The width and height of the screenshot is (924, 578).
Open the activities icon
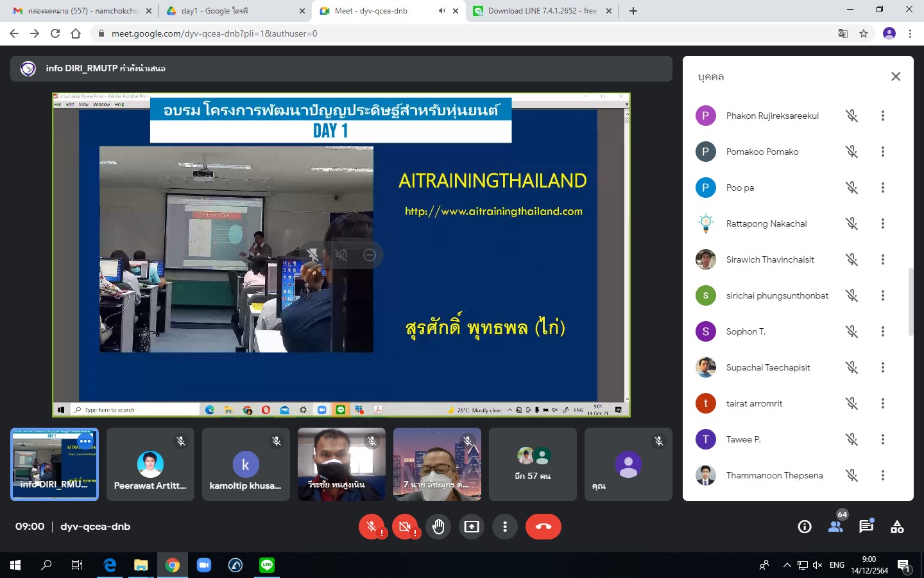tap(897, 527)
